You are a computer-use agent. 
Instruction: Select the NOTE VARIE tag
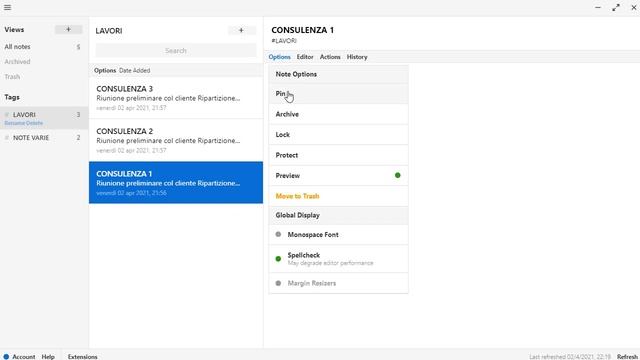[44, 138]
